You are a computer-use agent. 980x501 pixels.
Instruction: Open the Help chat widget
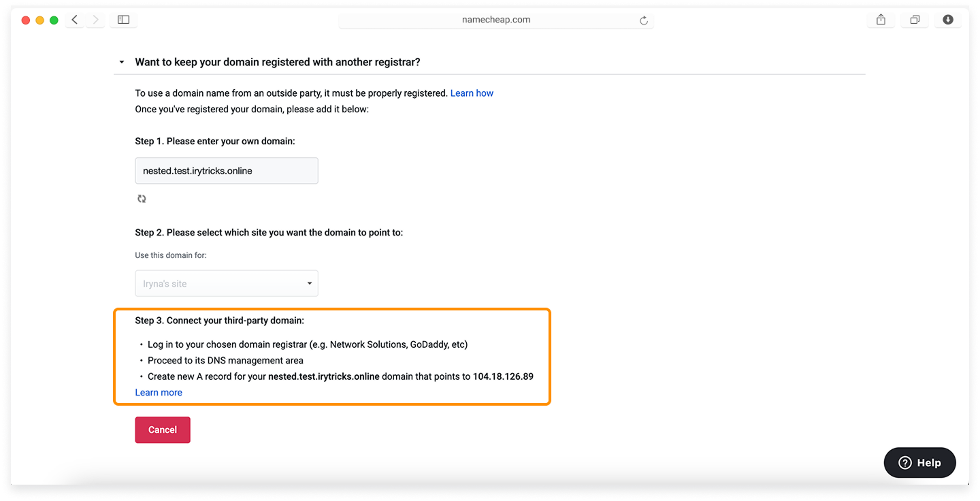click(919, 462)
